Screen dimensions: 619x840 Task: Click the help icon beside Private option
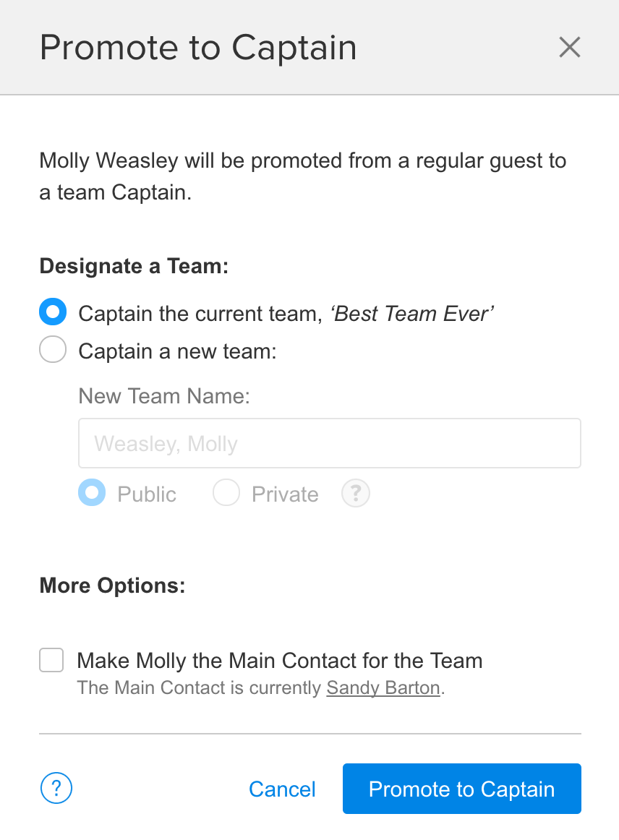(355, 494)
